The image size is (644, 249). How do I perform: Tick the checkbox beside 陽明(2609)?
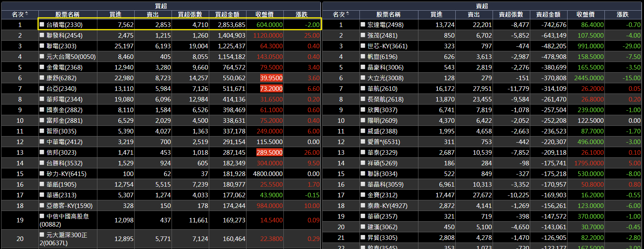tap(363, 120)
